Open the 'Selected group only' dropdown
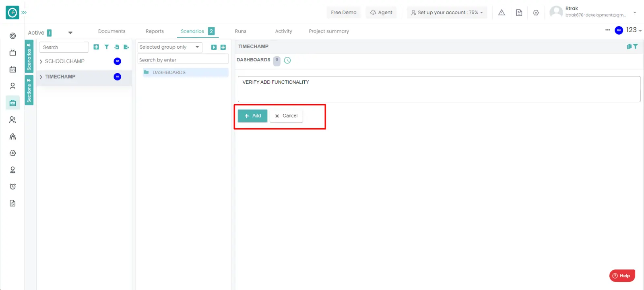 [x=169, y=47]
